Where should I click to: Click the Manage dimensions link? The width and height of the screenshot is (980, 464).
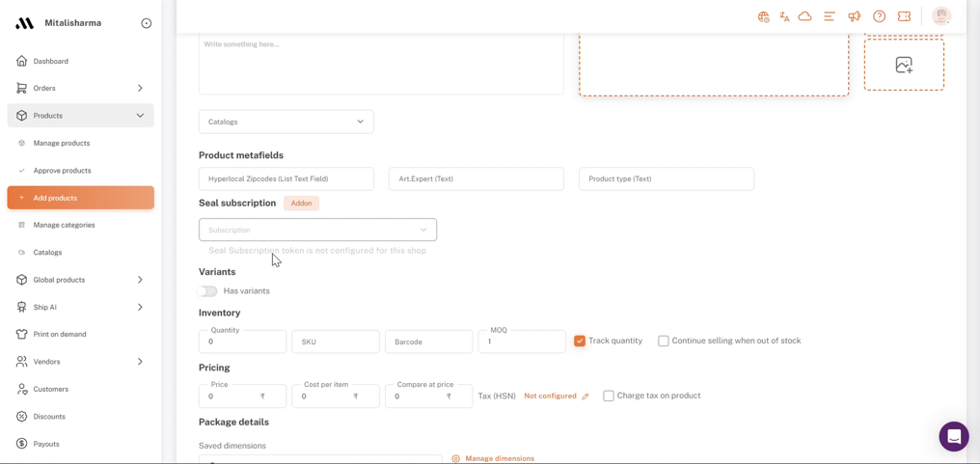(x=500, y=458)
